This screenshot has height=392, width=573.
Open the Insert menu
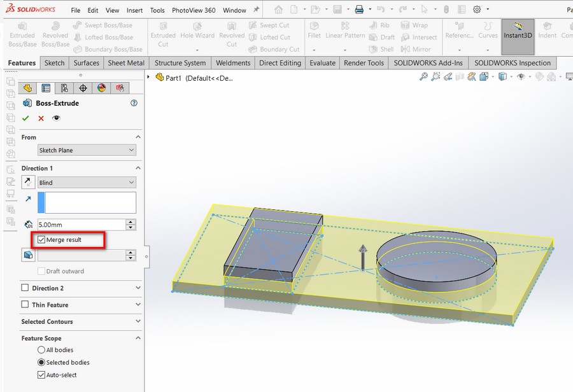tap(134, 10)
